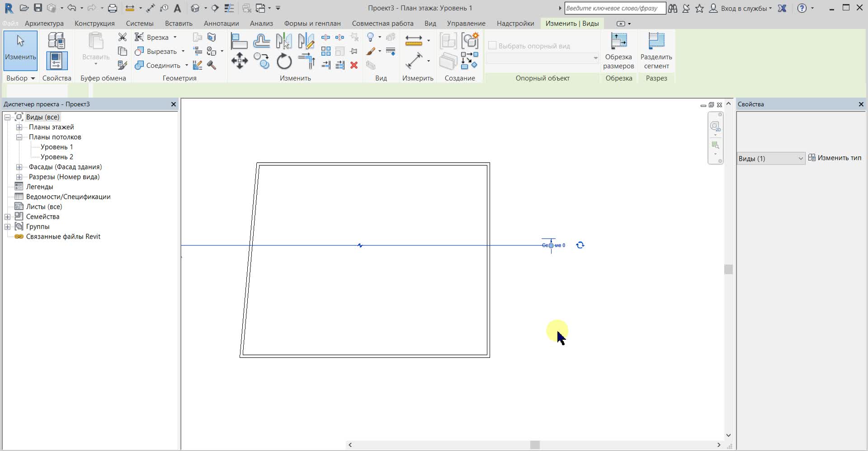Select the Copy tool with two circles
The image size is (868, 451).
click(x=261, y=61)
